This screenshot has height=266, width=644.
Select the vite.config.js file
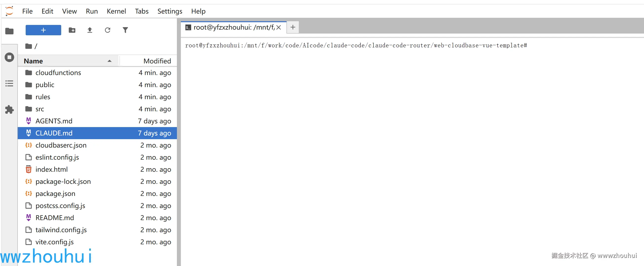[97, 242]
